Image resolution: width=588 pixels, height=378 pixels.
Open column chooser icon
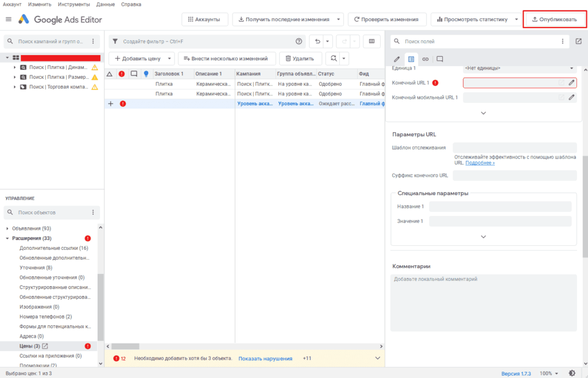(372, 41)
